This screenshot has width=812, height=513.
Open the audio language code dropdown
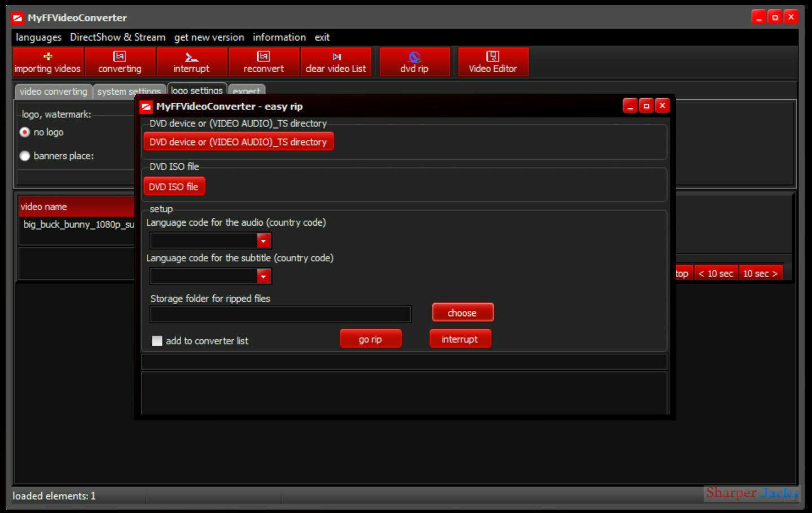(264, 241)
